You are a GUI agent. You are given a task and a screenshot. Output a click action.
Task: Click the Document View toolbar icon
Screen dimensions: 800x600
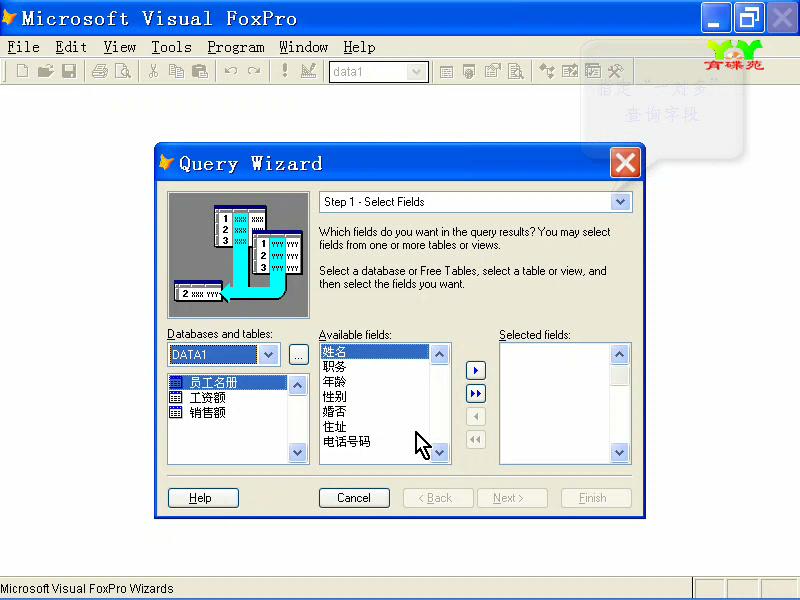pos(516,71)
